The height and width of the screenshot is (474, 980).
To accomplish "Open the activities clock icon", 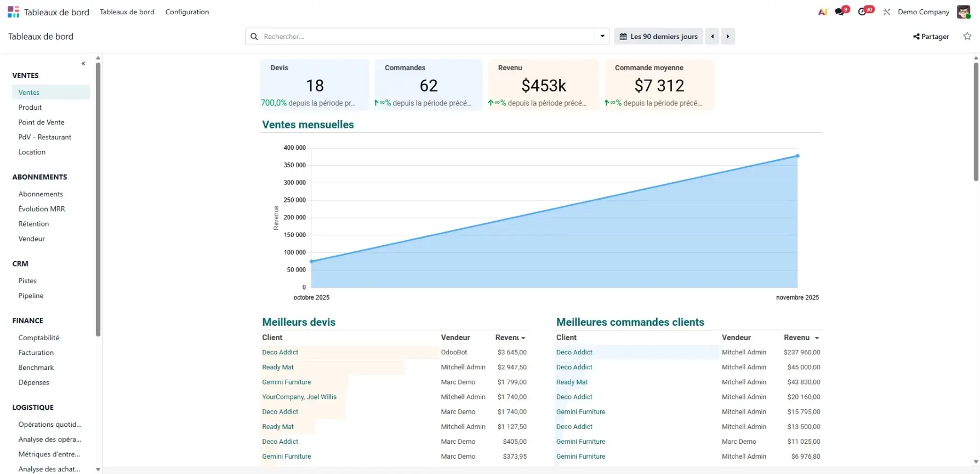I will tap(863, 12).
